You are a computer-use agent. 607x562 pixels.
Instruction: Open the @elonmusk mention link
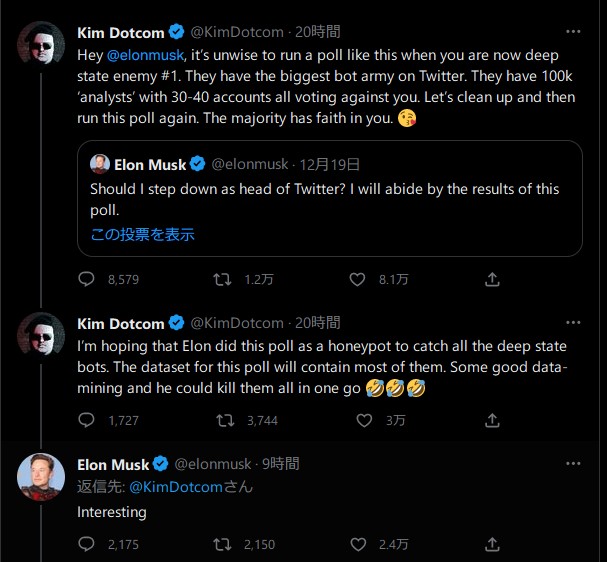[145, 55]
